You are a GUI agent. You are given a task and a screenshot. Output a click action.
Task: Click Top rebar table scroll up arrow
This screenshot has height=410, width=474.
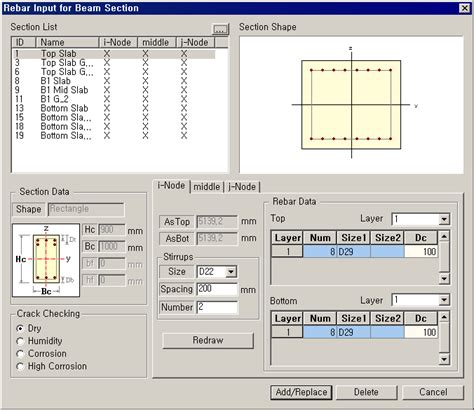pyautogui.click(x=444, y=237)
